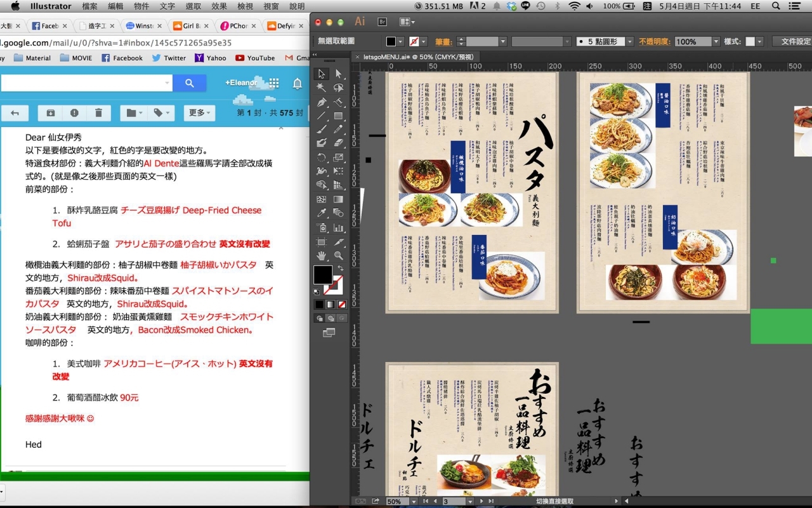
Task: Open the opacity 100% dropdown
Action: click(x=716, y=41)
